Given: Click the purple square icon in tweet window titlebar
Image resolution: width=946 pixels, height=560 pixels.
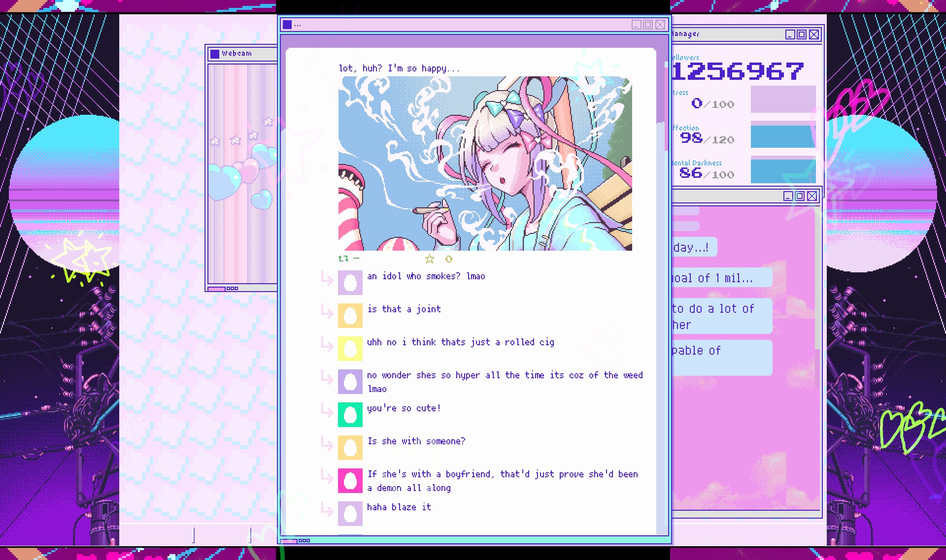Looking at the screenshot, I should click(287, 25).
